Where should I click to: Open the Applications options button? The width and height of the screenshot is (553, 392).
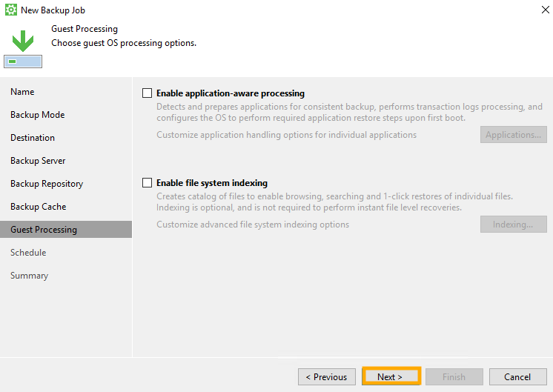(x=514, y=135)
